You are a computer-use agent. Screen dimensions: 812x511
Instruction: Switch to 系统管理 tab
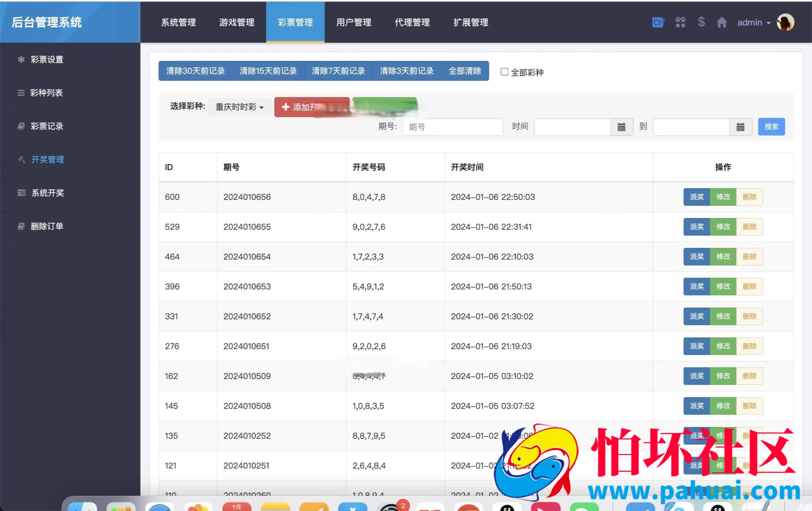point(178,22)
